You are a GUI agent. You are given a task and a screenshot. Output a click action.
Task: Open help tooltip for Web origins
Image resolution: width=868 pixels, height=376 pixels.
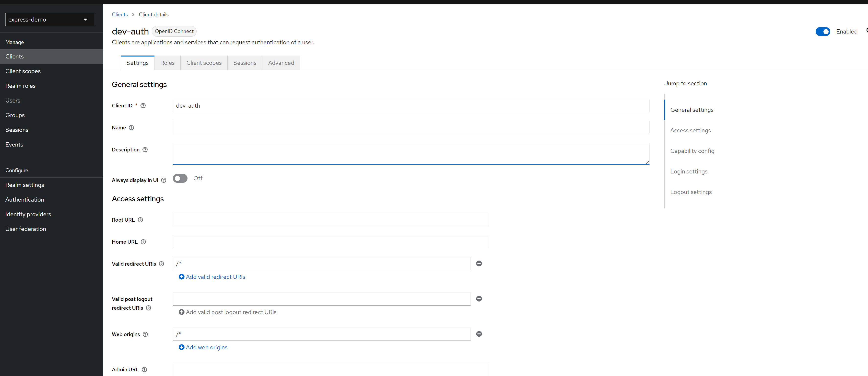[145, 334]
